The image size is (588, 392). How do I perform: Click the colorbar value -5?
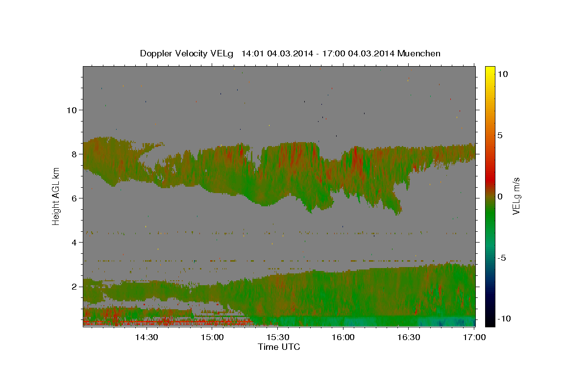click(502, 257)
